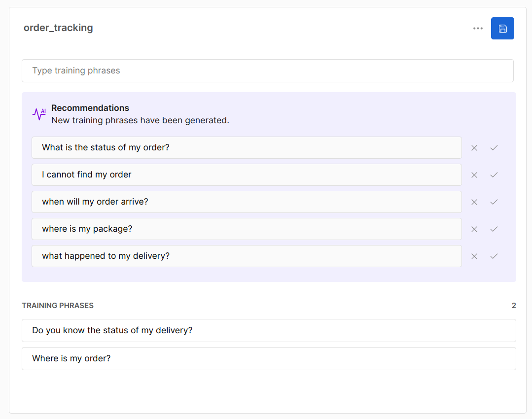The width and height of the screenshot is (532, 419).
Task: Accept "What is the status of my order?" suggestion
Action: click(494, 148)
